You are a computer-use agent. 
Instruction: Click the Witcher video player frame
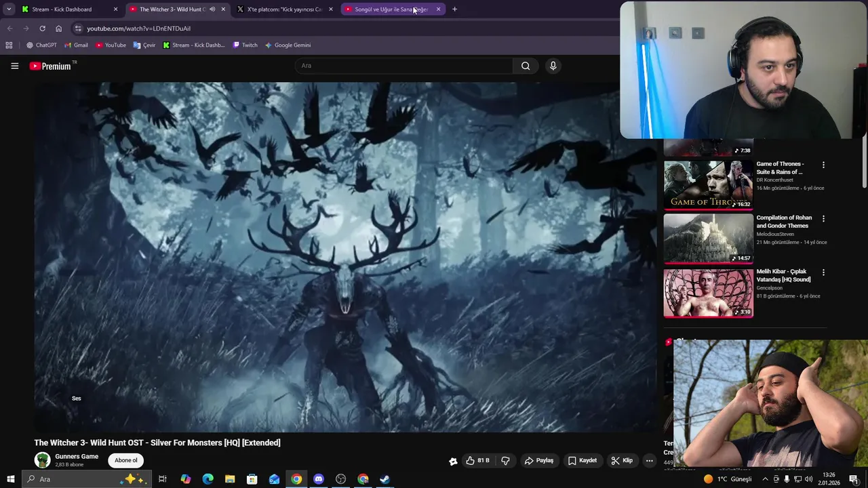coord(346,258)
